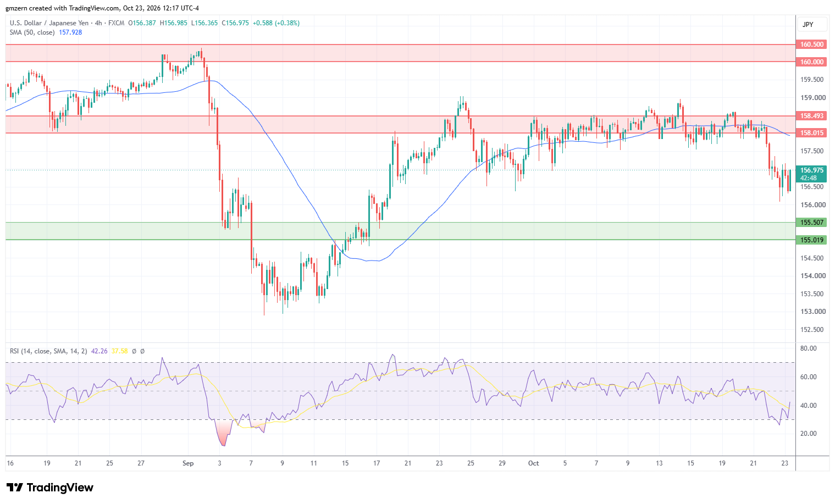The width and height of the screenshot is (835, 504).
Task: Click the 153.000 price axis tick
Action: point(812,312)
